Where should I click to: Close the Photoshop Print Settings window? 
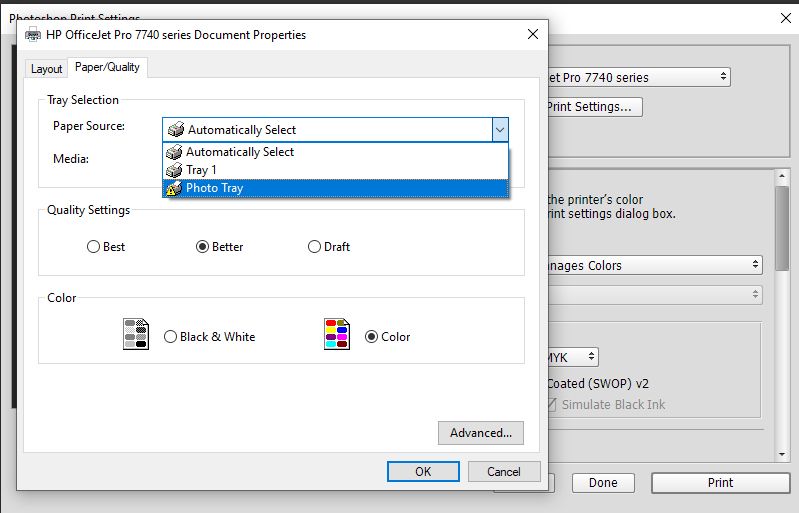(x=786, y=18)
